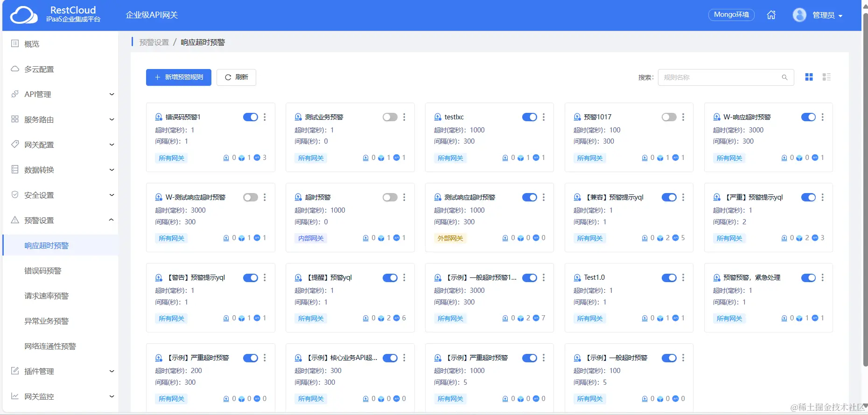Open the 多云配置 menu item
This screenshot has width=868, height=415.
(60, 69)
